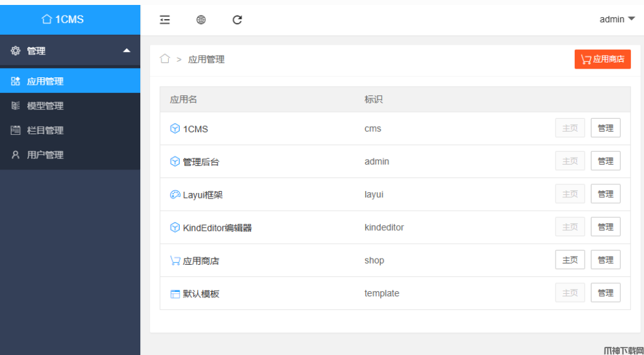
Task: Click 管理 button for the template row
Action: click(605, 293)
